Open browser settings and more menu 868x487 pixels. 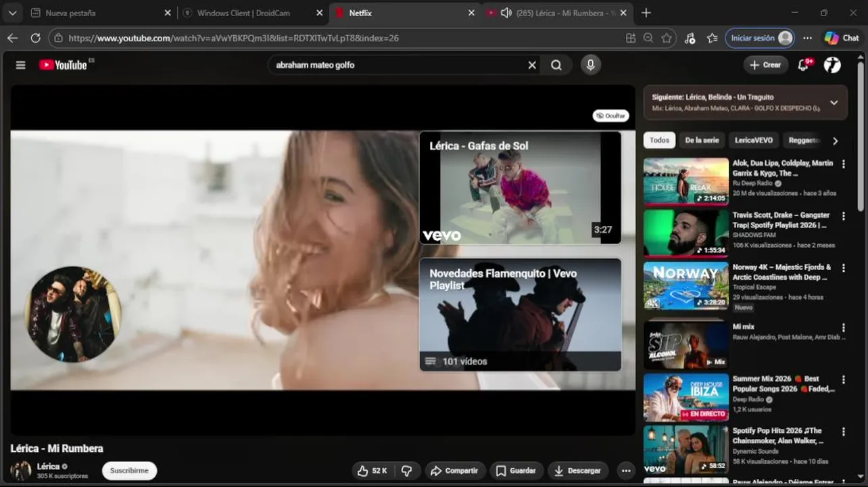808,38
